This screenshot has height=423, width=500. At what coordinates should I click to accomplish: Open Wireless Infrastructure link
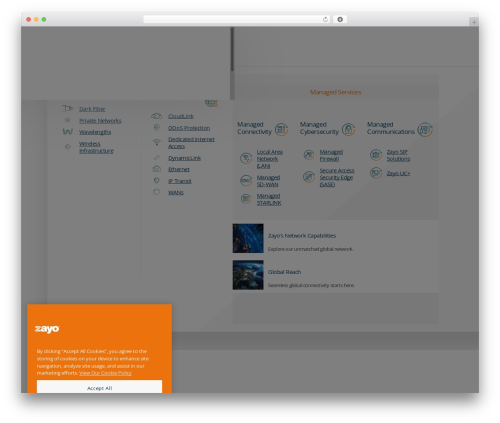pyautogui.click(x=96, y=147)
